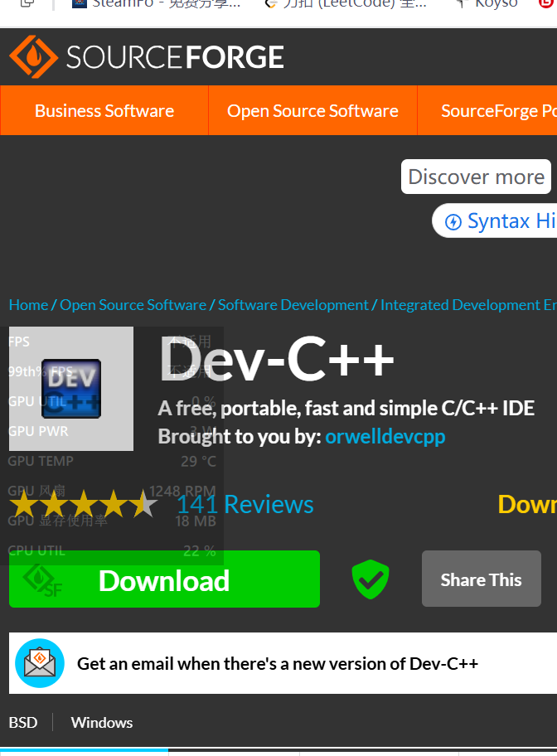Visit the orwelldevcpp author profile link

tap(385, 436)
